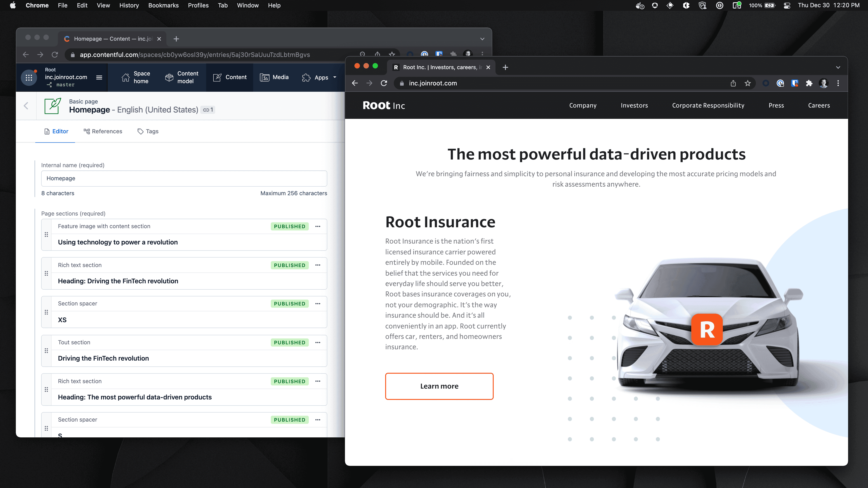The width and height of the screenshot is (868, 488).
Task: Open Bitwarden shield extension in Root Inc window
Action: [795, 83]
